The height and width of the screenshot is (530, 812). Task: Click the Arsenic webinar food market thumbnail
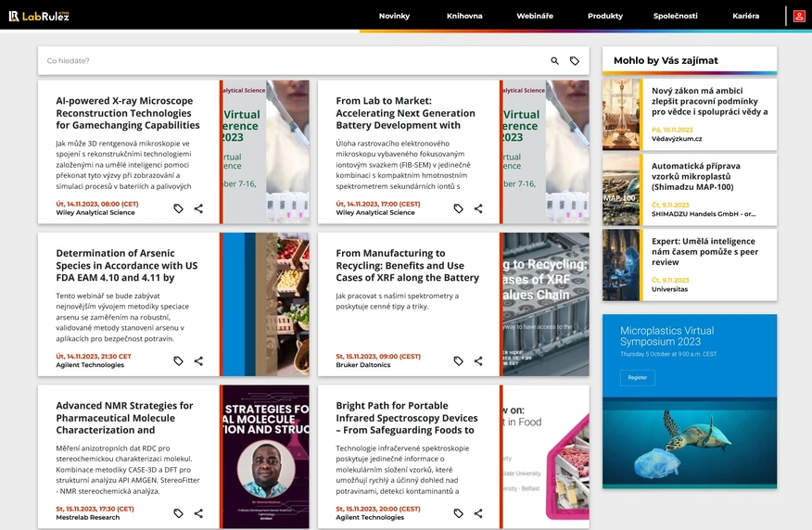point(266,304)
